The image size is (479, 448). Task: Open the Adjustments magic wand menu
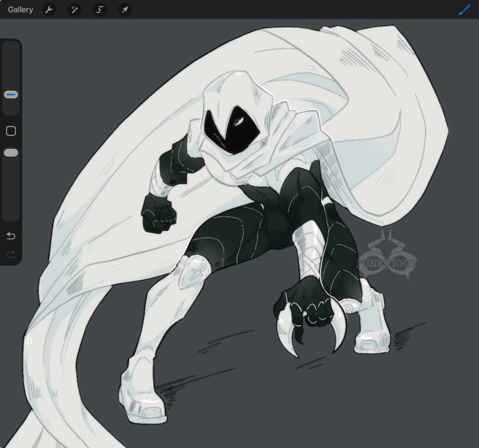(x=74, y=10)
